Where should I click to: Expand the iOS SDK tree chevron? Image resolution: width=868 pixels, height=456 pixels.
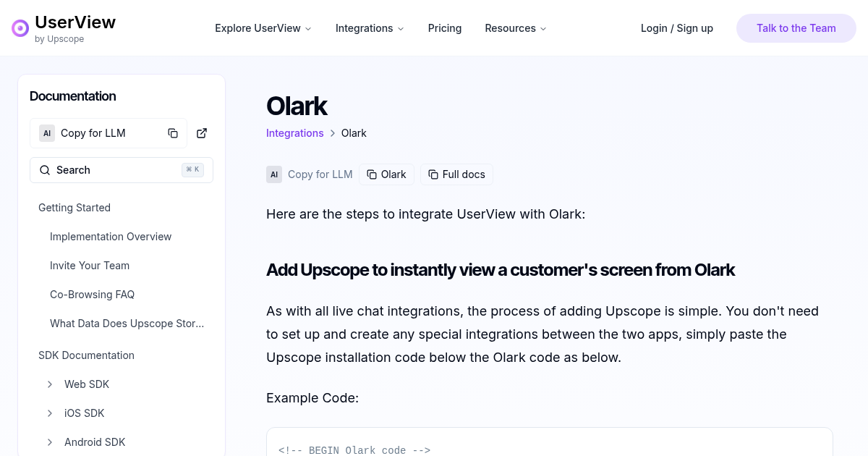coord(50,413)
